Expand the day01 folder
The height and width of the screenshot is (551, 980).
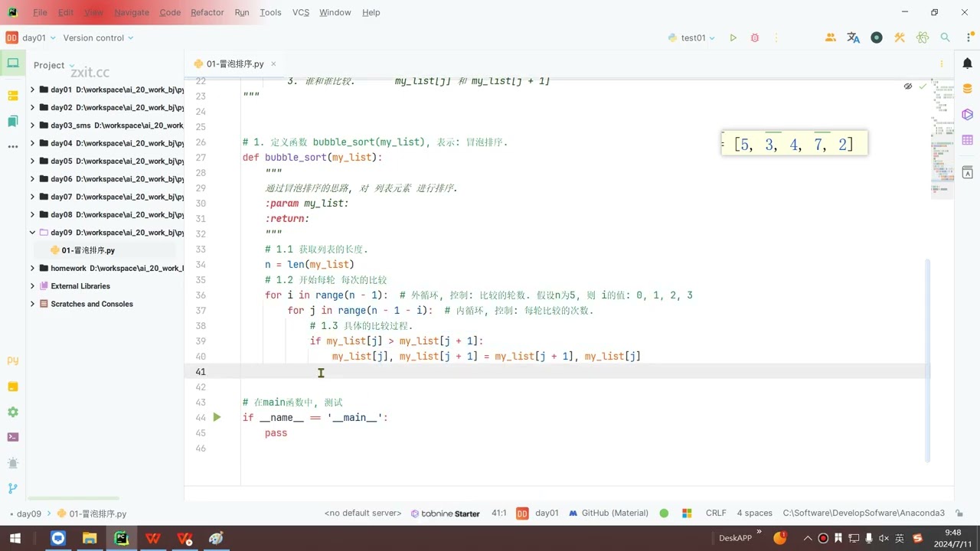point(32,90)
